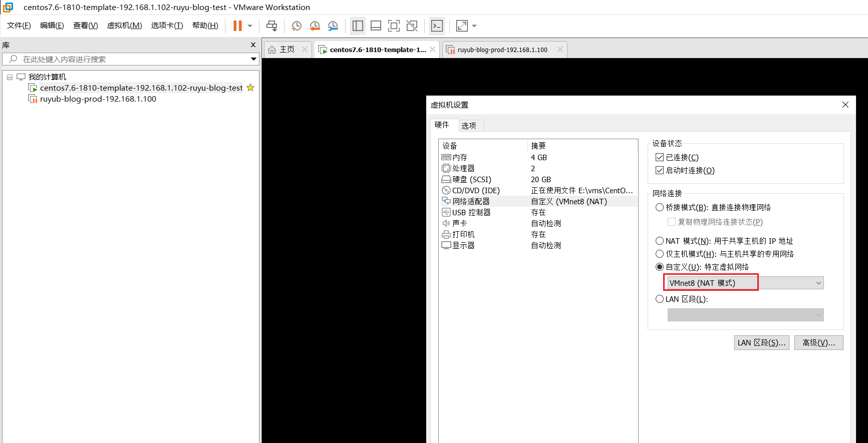Open the power options arrow beside pause
Screen dimensions: 868x443
[250, 26]
